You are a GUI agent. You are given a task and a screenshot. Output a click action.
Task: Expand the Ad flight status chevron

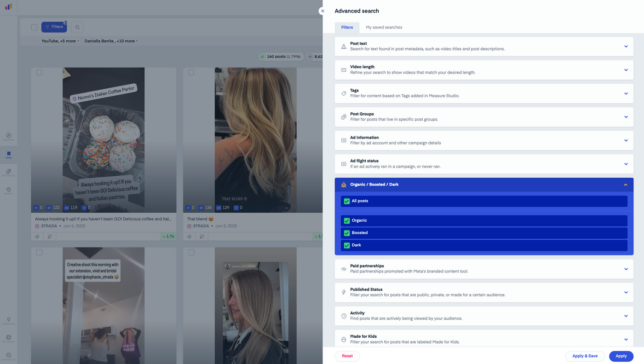pos(626,164)
